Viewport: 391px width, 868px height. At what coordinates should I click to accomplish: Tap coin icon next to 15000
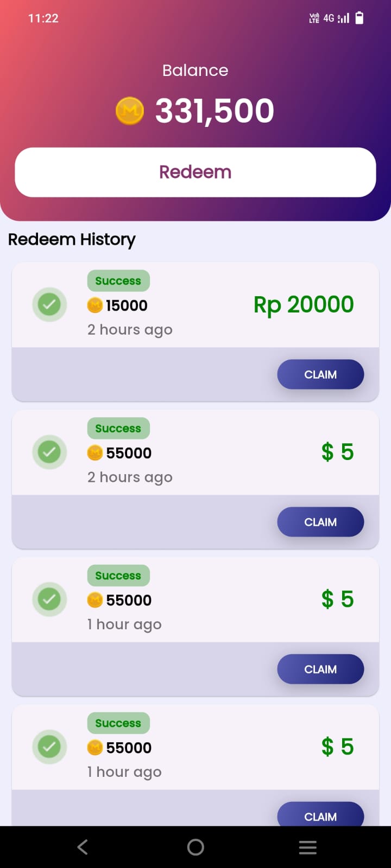[x=95, y=305]
